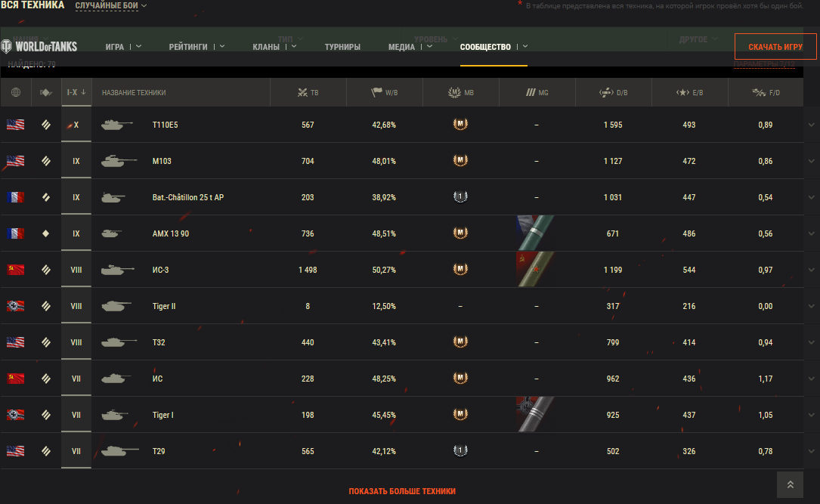Click the Вся техника heading
Screen dimensions: 820x504
click(x=32, y=5)
